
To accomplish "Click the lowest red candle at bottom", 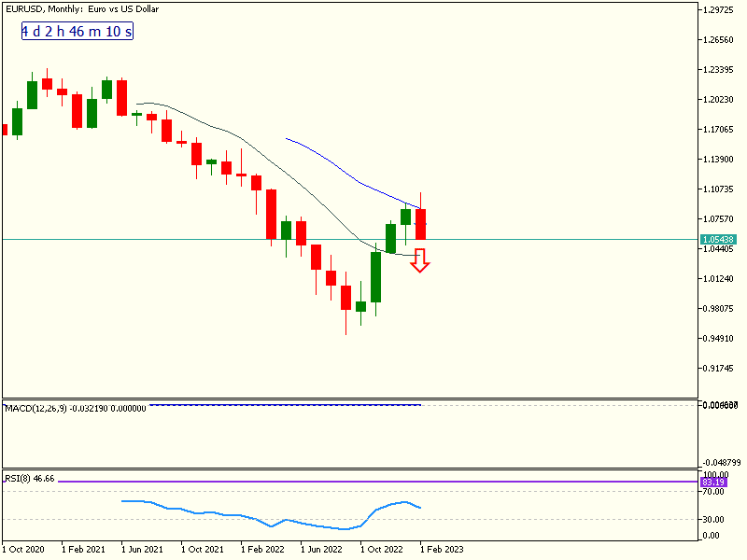I will click(345, 298).
